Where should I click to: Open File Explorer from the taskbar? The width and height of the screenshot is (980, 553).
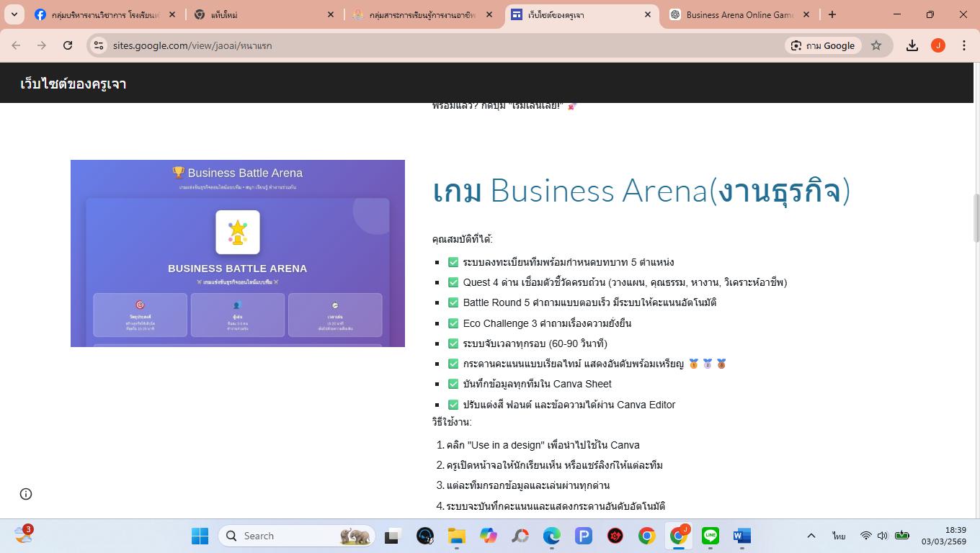pyautogui.click(x=456, y=536)
